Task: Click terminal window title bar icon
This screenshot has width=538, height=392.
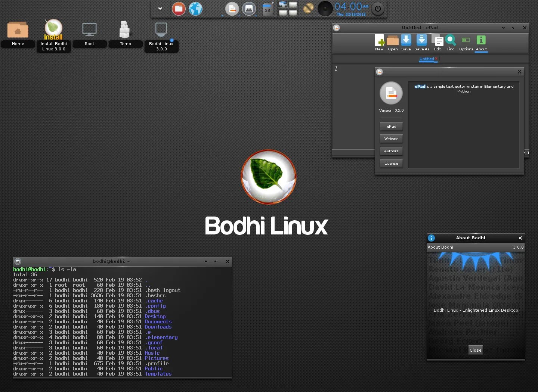Action: (x=18, y=261)
